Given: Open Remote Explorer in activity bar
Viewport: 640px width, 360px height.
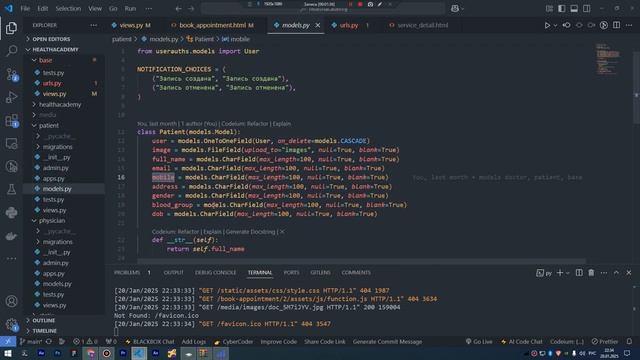Looking at the screenshot, I should (11, 143).
